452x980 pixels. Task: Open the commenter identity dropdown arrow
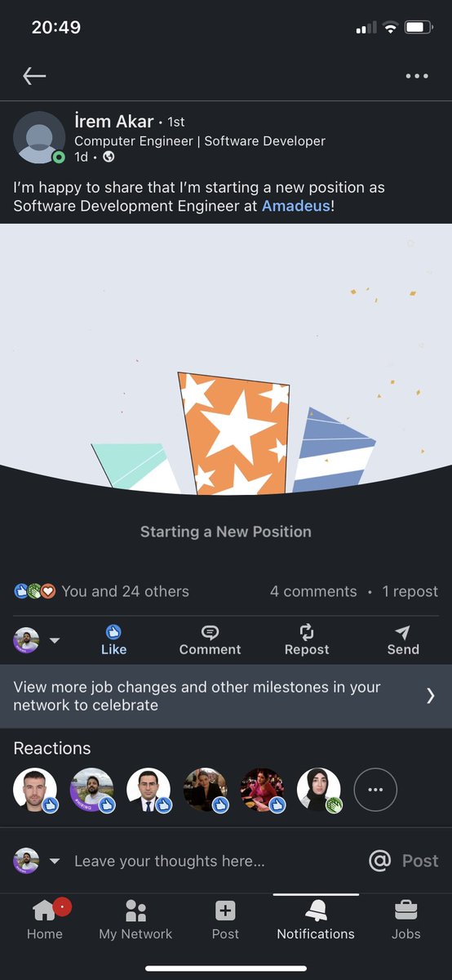click(55, 861)
